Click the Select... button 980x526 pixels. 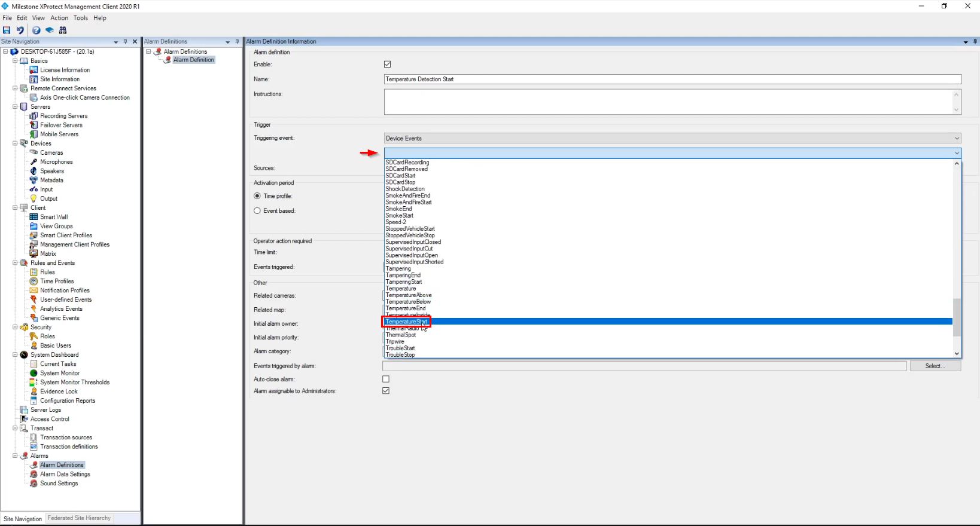[935, 366]
